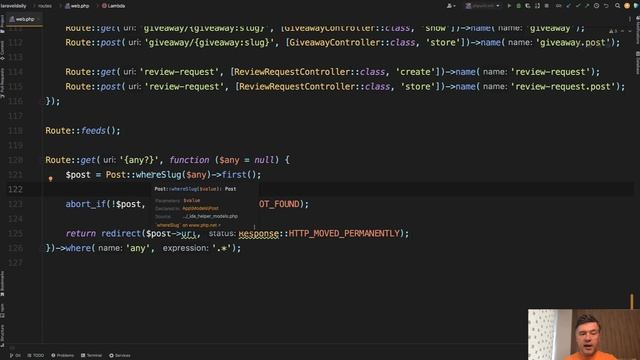640x360 pixels.
Task: Open the Structure side panel
Action: 2,336
